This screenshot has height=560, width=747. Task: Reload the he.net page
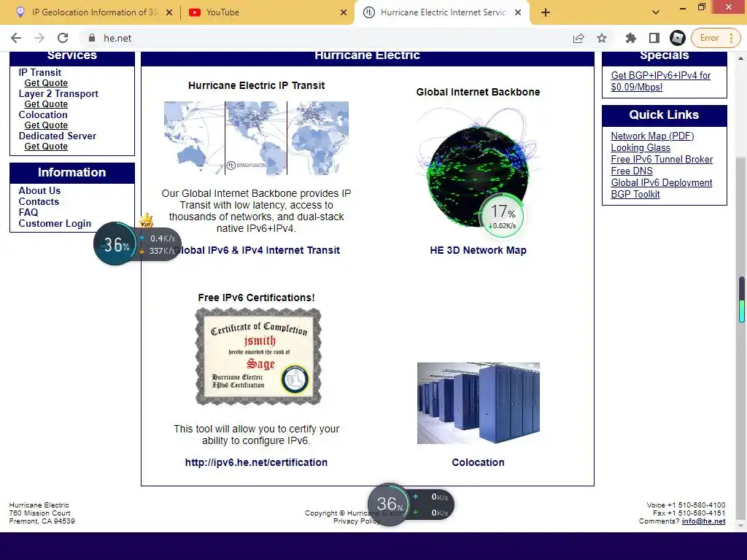point(63,38)
